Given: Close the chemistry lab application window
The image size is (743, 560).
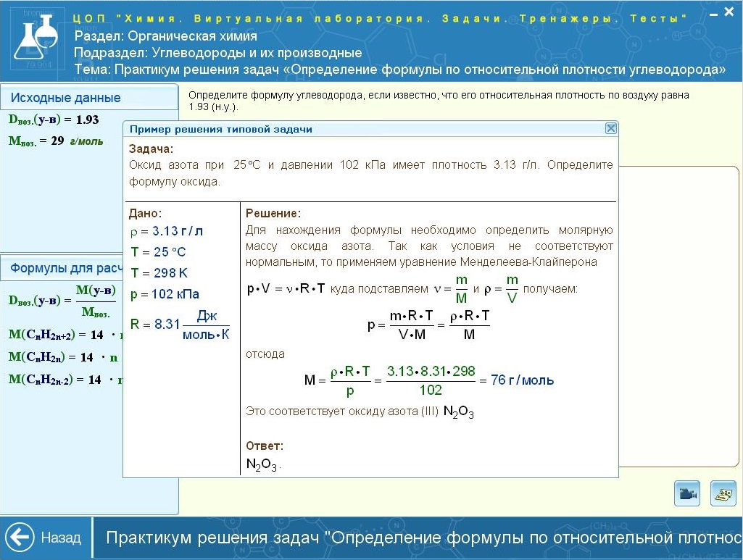Looking at the screenshot, I should (x=729, y=12).
